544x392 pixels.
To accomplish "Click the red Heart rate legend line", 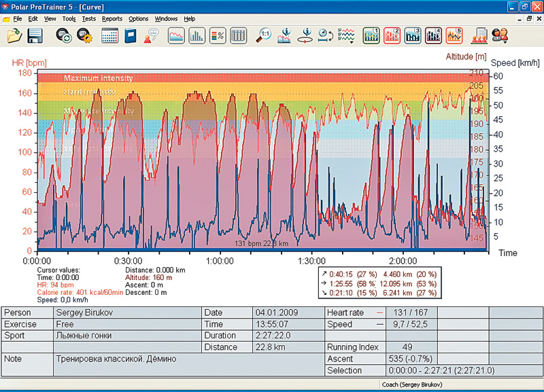I will click(x=380, y=313).
